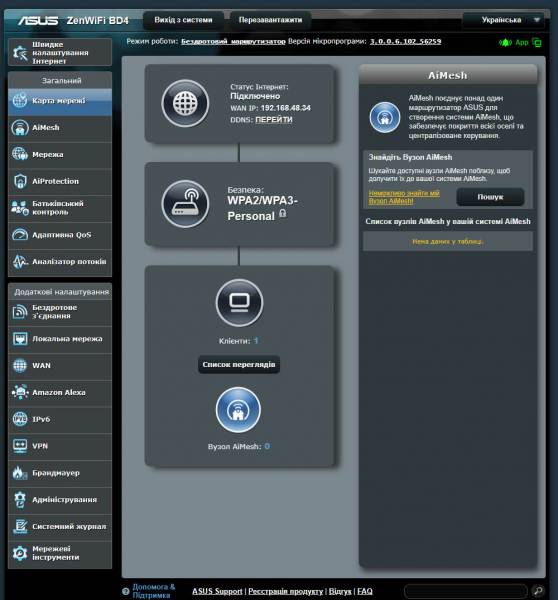Click the traffic analyzer waveform icon
The image size is (558, 600).
[x=20, y=261]
